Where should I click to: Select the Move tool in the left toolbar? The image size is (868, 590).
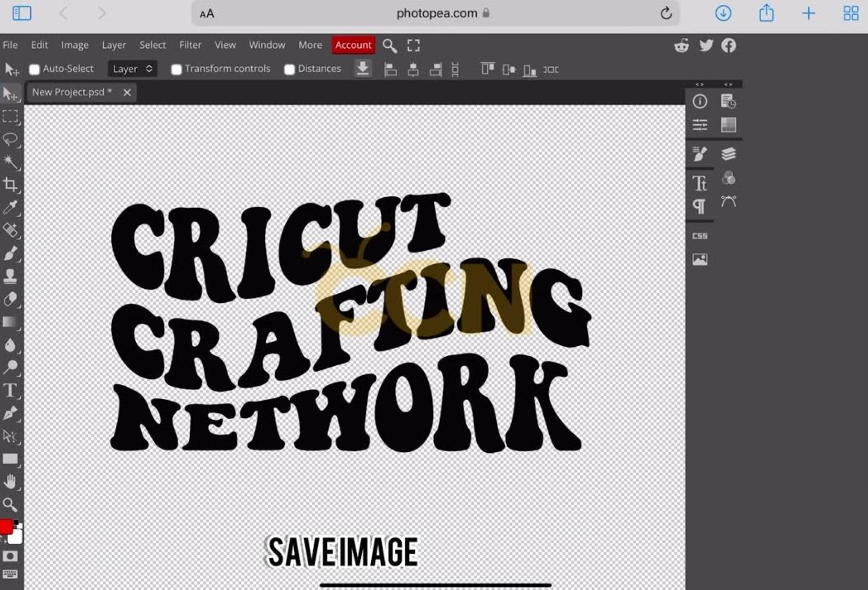click(10, 94)
